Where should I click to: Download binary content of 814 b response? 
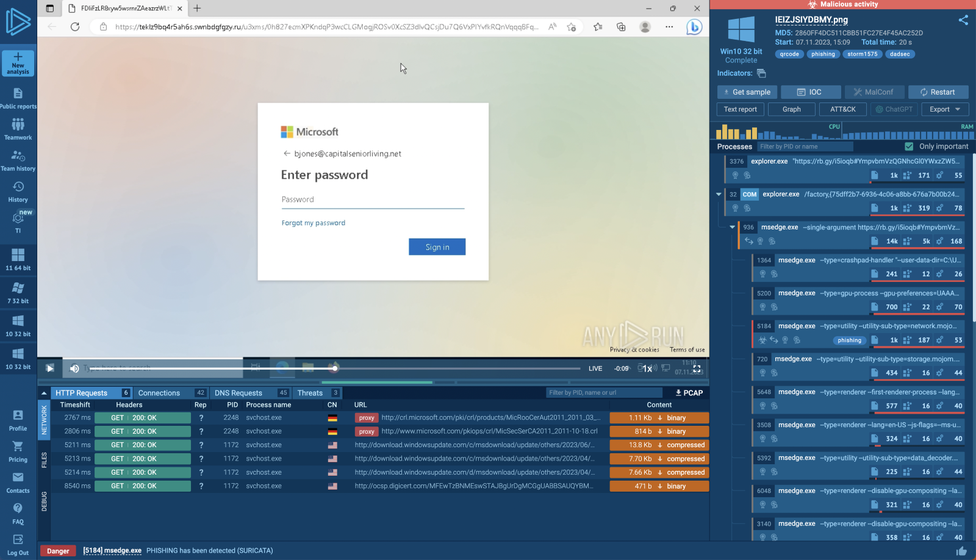point(659,431)
